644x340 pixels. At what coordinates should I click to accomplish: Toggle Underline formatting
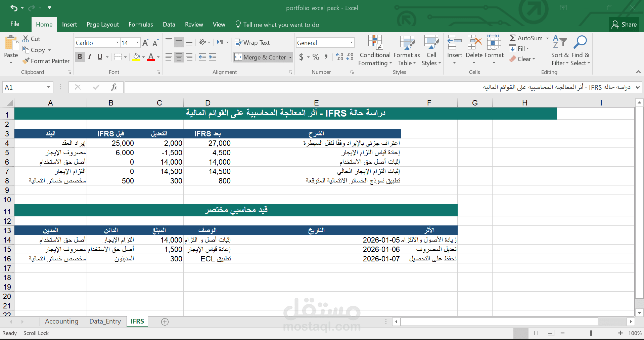(x=100, y=57)
